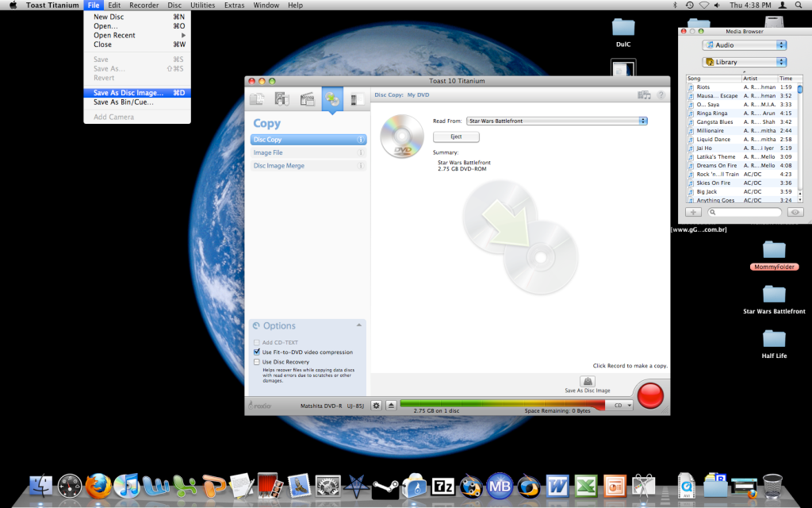This screenshot has width=812, height=508.
Task: Open Media Browser from Toast toolbar icon
Action: pos(644,95)
